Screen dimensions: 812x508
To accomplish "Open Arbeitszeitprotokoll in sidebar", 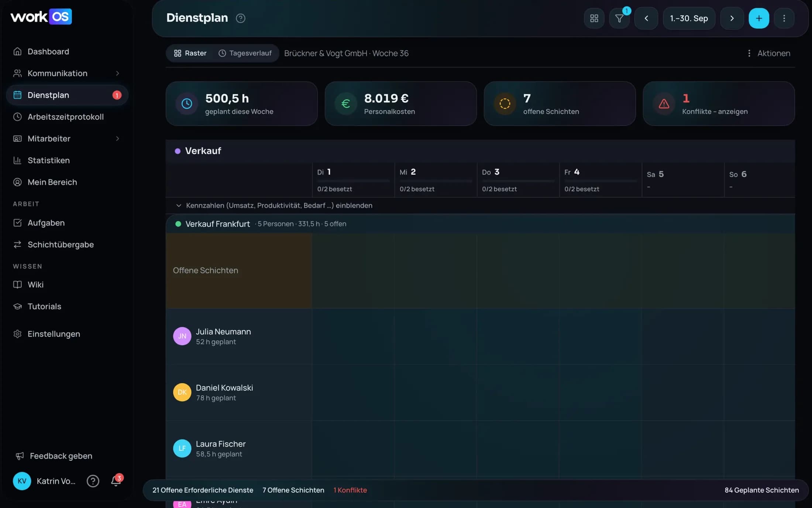I will pos(67,117).
